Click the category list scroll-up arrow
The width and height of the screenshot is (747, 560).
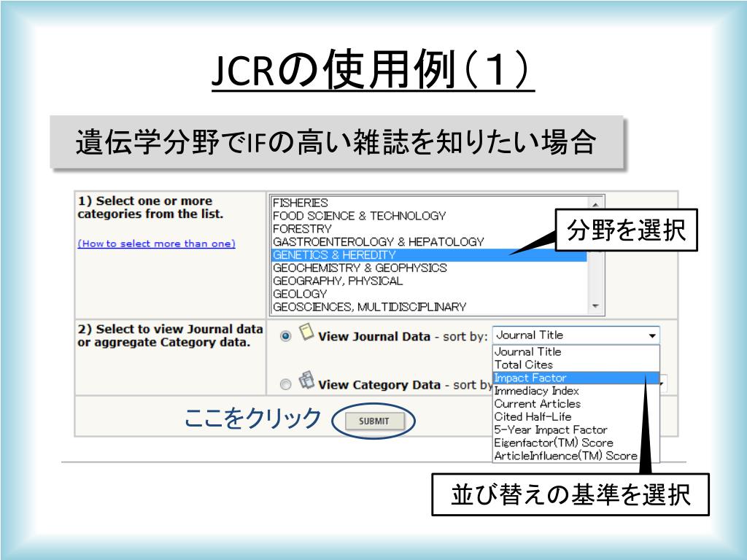click(x=595, y=203)
